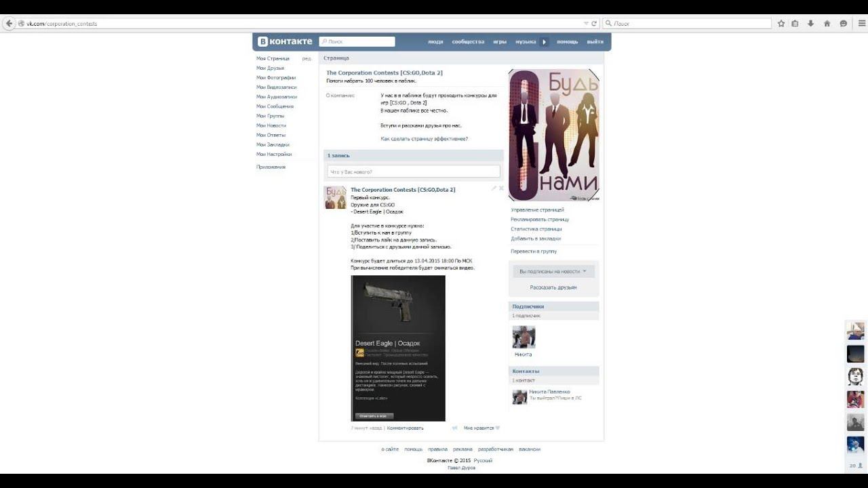868x488 pixels.
Task: Open the Firefox Hello chat icon
Action: click(x=843, y=23)
